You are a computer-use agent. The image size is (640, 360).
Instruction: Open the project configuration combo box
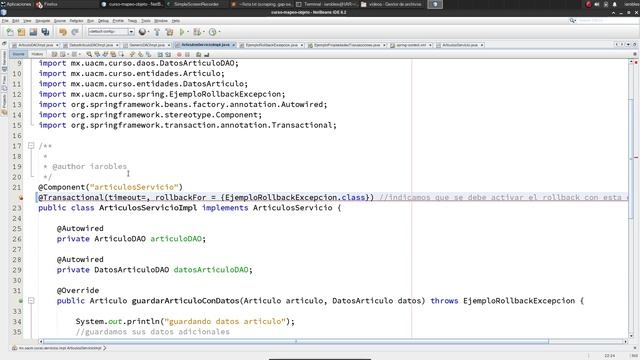[111, 32]
